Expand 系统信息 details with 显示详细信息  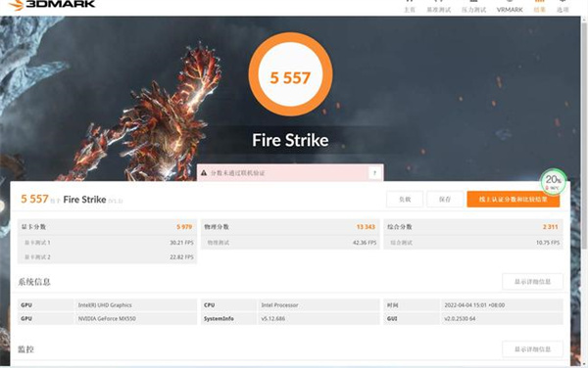point(532,282)
